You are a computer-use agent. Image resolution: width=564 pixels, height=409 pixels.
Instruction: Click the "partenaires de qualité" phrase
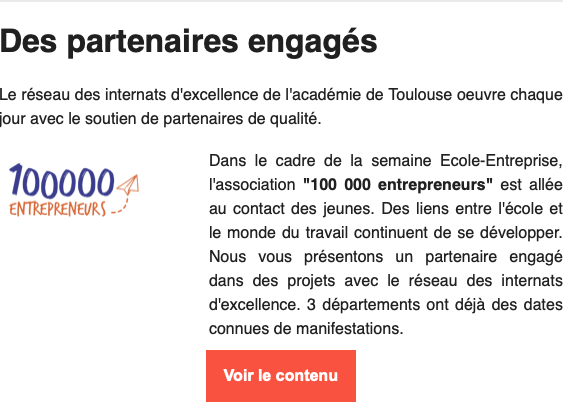pos(242,119)
